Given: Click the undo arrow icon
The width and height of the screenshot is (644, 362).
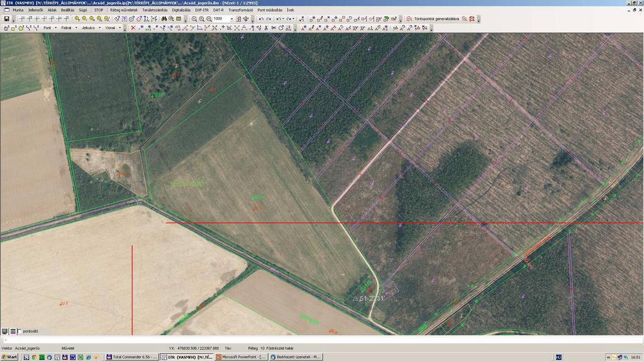Looking at the screenshot, I should pyautogui.click(x=261, y=19).
